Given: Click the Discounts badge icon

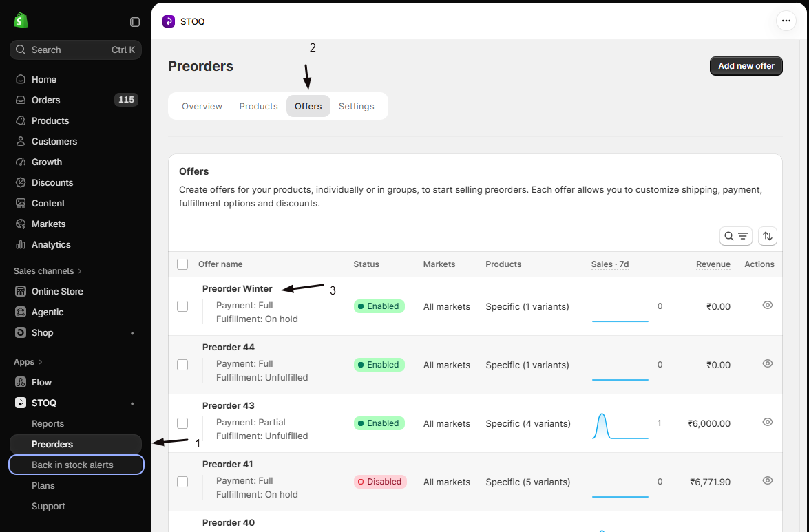Looking at the screenshot, I should point(21,182).
